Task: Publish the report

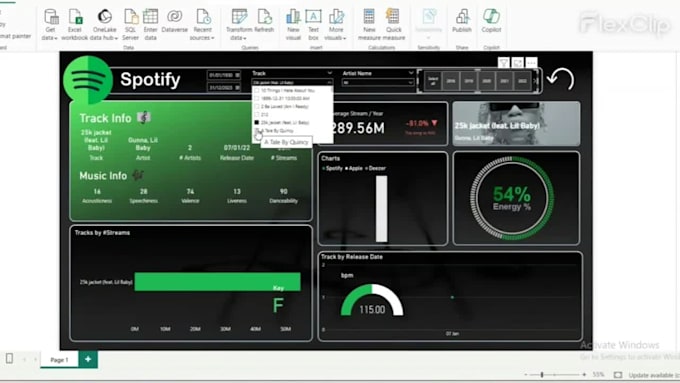Action: coord(462,21)
